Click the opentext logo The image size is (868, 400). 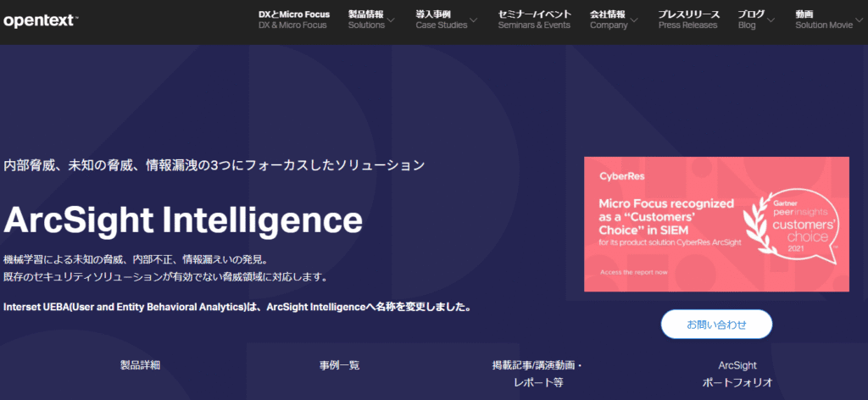pos(41,20)
